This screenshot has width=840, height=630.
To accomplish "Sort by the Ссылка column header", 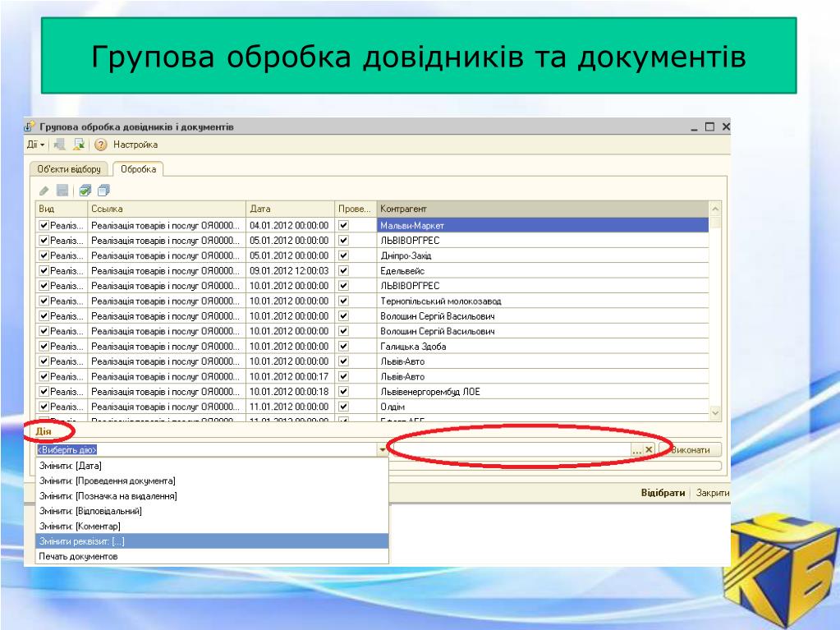I will pyautogui.click(x=167, y=209).
